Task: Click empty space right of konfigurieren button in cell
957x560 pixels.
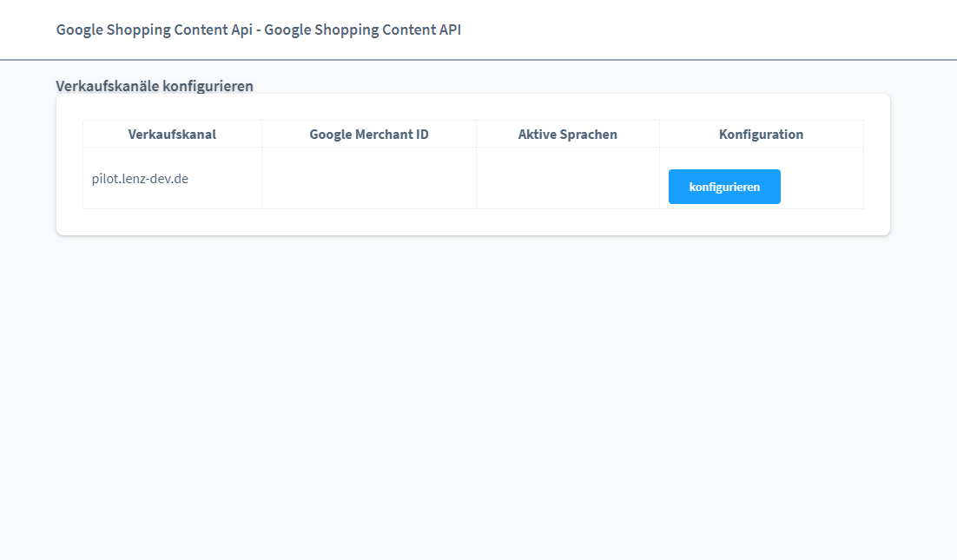Action: 821,187
